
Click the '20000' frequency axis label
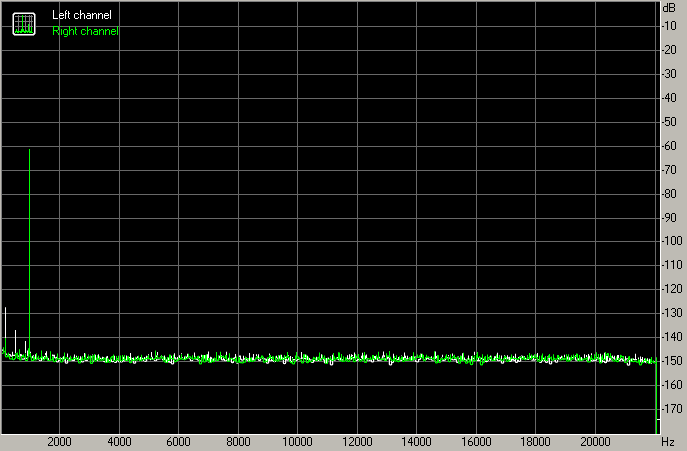(x=595, y=441)
